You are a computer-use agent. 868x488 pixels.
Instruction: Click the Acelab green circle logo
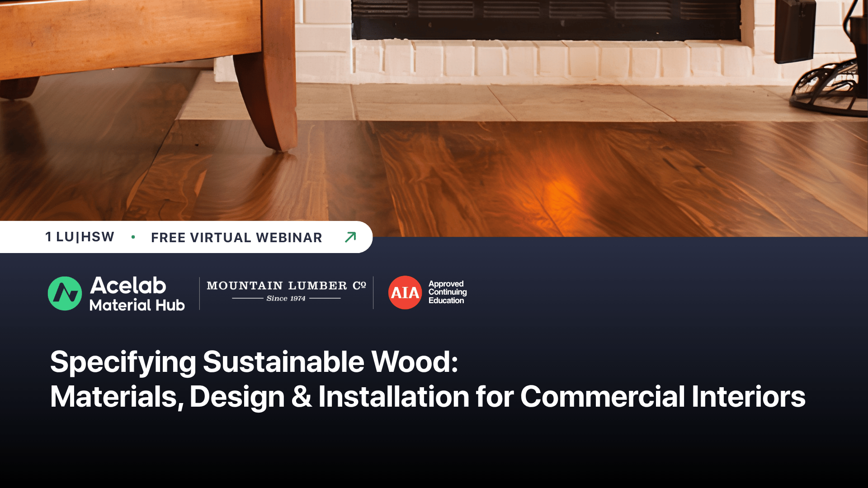(65, 293)
